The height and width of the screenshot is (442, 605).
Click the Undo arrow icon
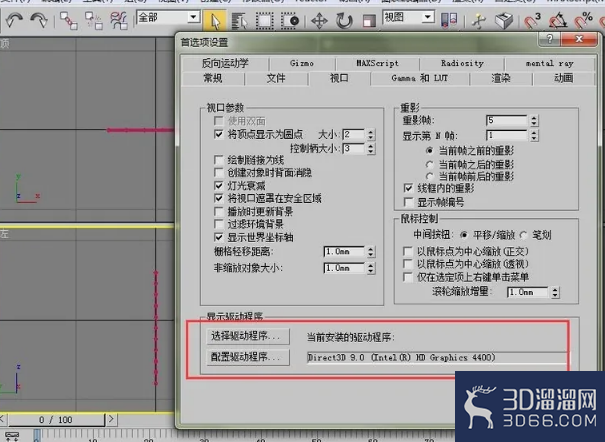click(14, 20)
